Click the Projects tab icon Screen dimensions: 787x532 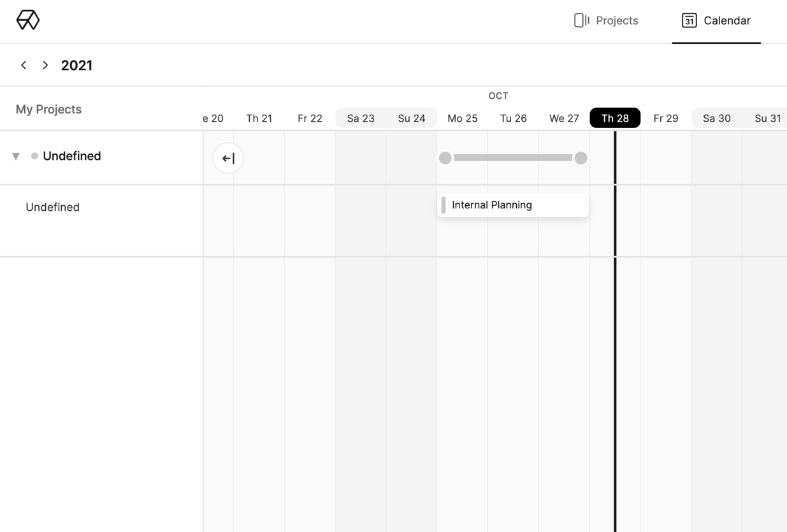pyautogui.click(x=581, y=20)
